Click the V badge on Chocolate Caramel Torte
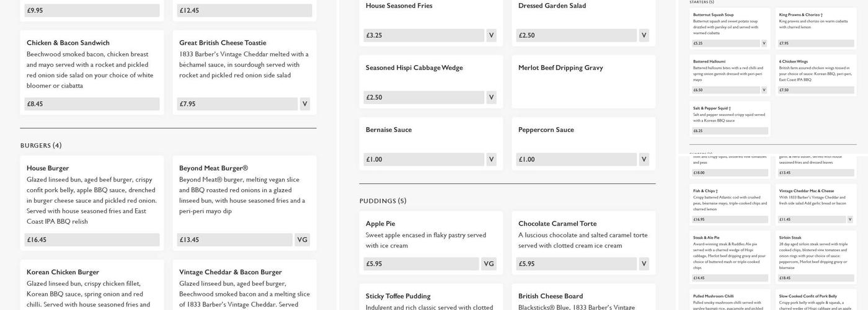Image resolution: width=868 pixels, height=310 pixels. tap(644, 264)
